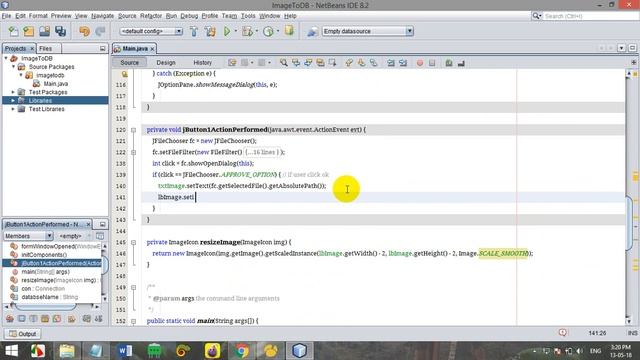
Task: Expand the Test Libraries node
Action: tap(13, 109)
